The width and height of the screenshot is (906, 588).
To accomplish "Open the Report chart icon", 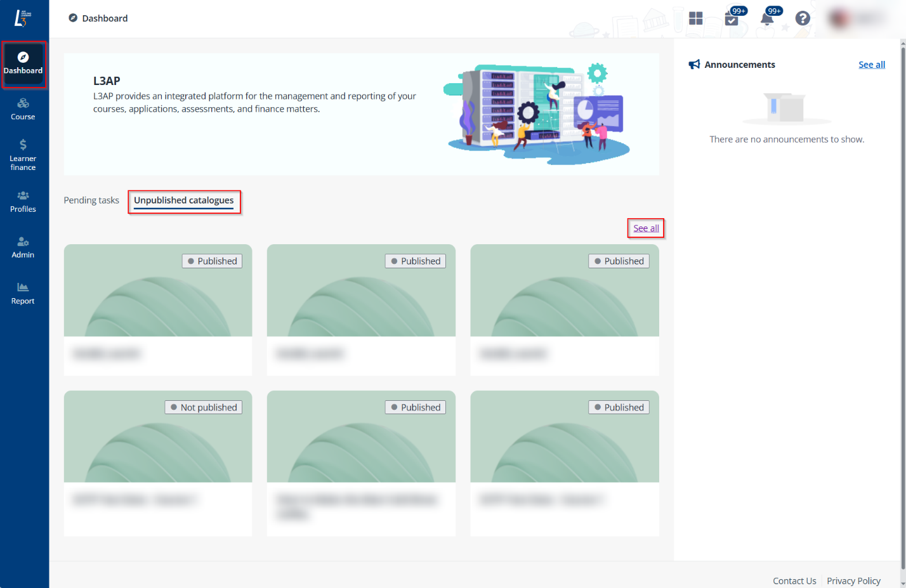I will pyautogui.click(x=23, y=293).
